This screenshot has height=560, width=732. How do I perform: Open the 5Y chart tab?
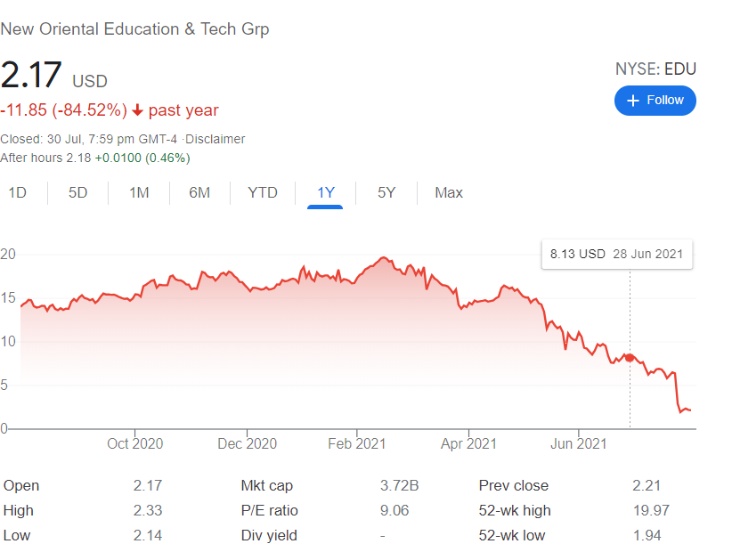pyautogui.click(x=386, y=192)
